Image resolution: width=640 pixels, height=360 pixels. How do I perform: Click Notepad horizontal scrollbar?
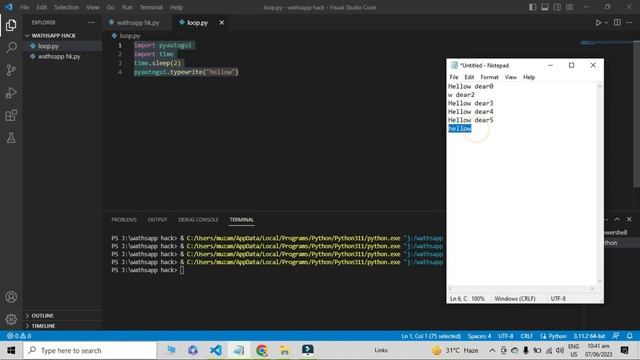pos(522,289)
